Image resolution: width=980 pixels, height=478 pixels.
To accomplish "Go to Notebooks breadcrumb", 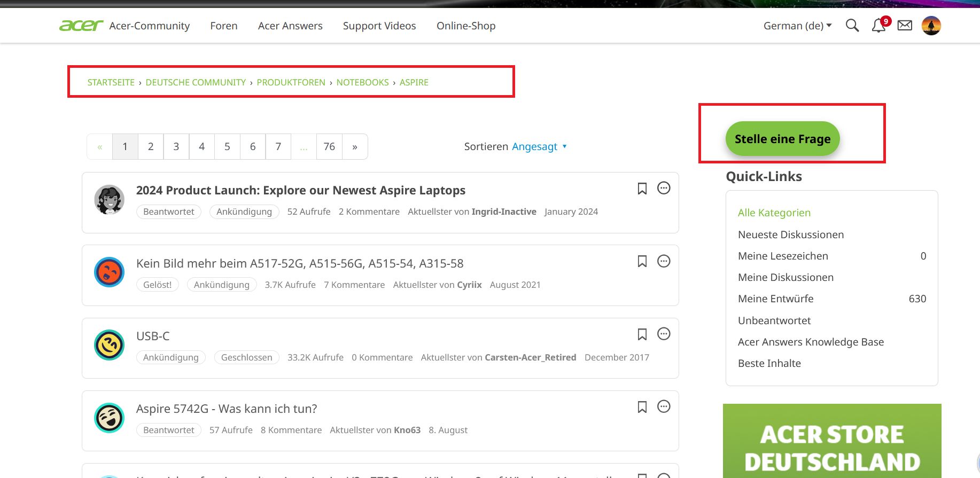I will [x=363, y=82].
